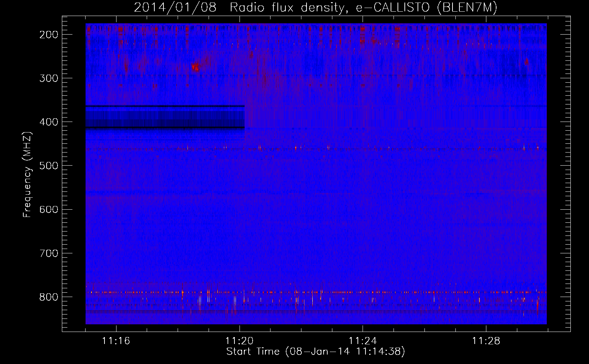Select the 800 frequency tick label
This screenshot has height=364, width=589.
[x=48, y=297]
